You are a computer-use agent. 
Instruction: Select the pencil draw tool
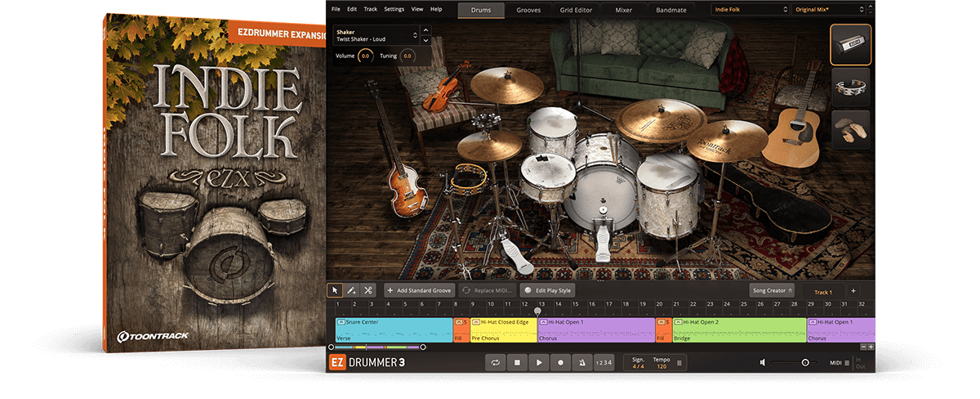pos(351,290)
